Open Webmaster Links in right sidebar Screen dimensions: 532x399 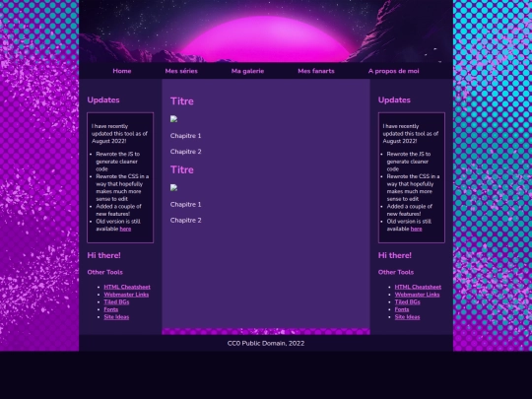pyautogui.click(x=417, y=295)
